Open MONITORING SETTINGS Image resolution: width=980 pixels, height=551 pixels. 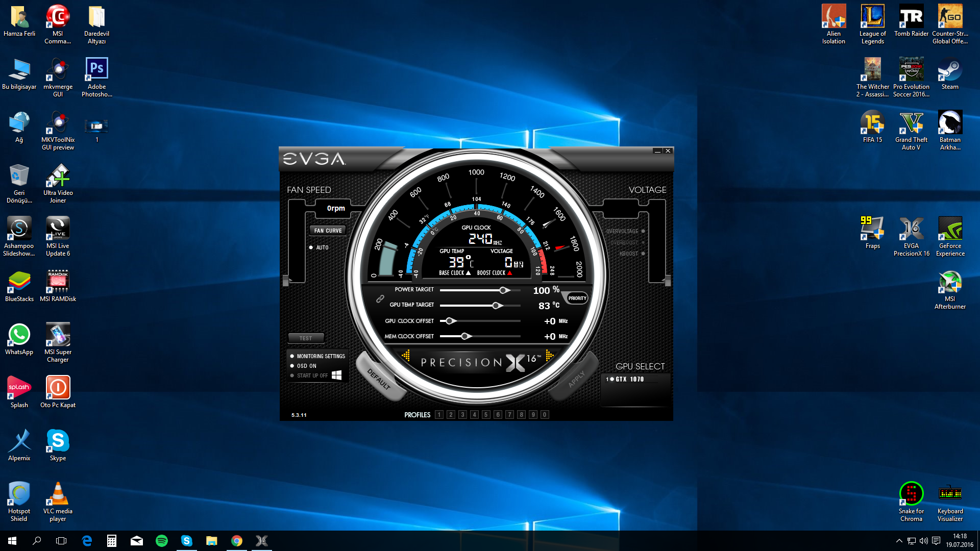click(321, 356)
